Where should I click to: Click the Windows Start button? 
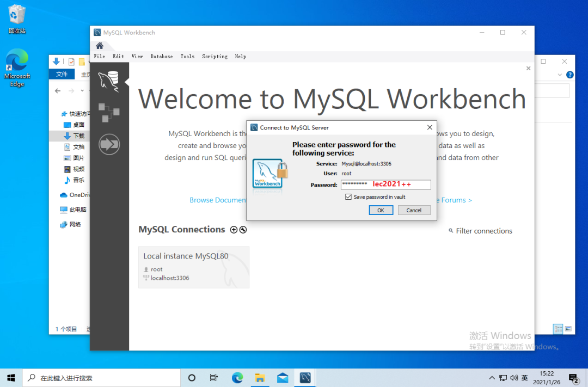(11, 378)
